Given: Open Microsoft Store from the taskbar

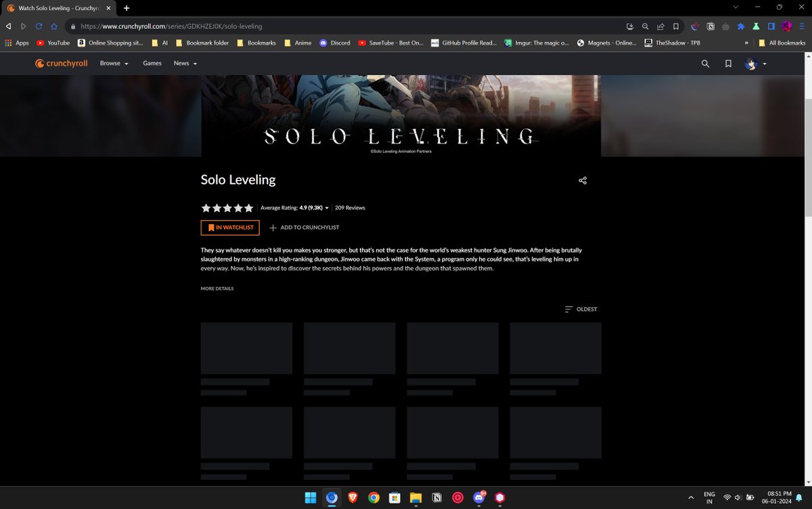Looking at the screenshot, I should coord(394,497).
